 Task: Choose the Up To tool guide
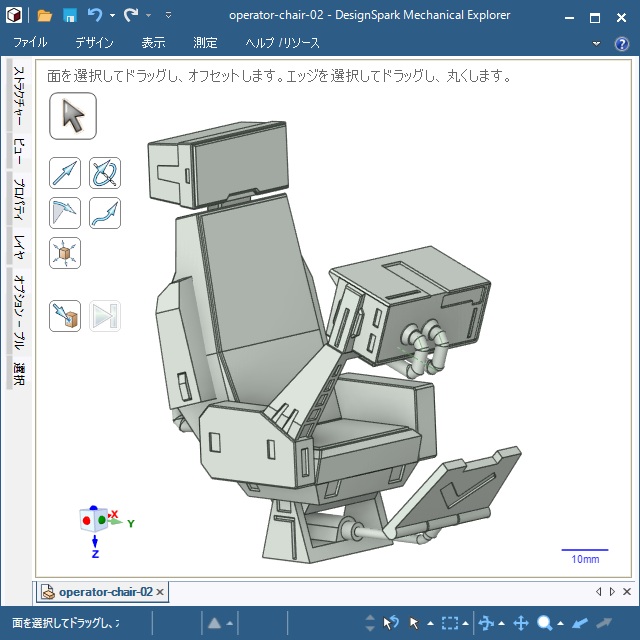65,316
